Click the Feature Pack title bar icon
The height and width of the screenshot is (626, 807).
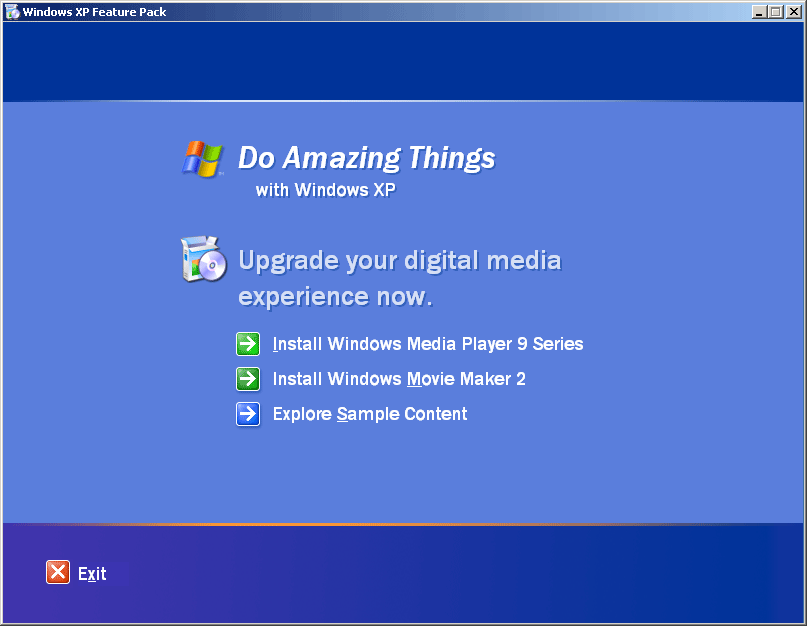tap(12, 12)
